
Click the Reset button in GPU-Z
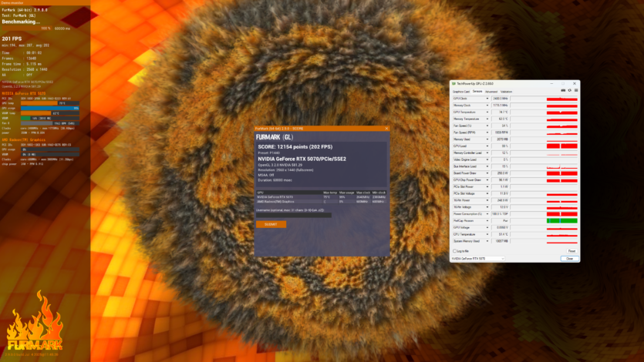point(571,251)
